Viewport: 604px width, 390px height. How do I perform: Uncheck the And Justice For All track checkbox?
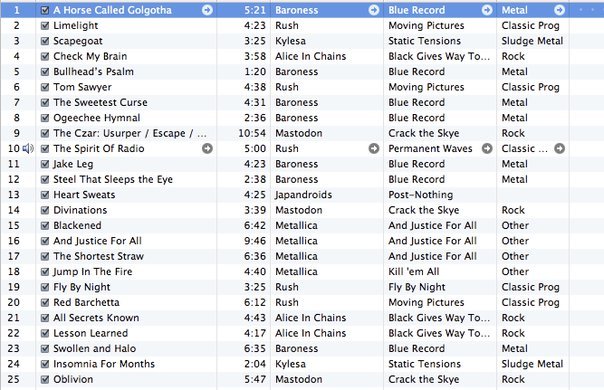[x=45, y=241]
